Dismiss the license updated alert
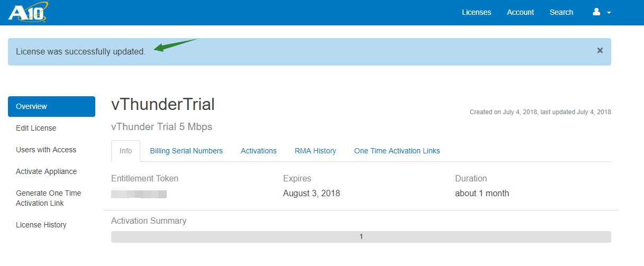This screenshot has width=644, height=266. [x=600, y=50]
